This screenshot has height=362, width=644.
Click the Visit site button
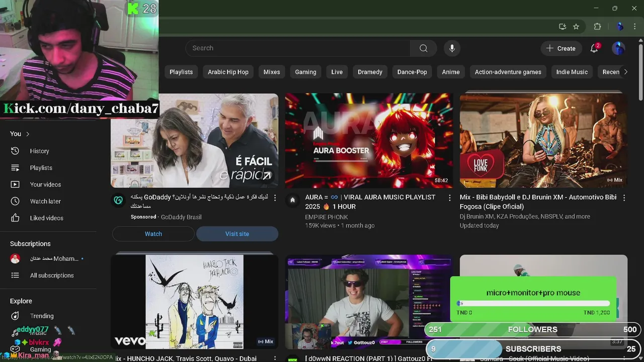[237, 234]
